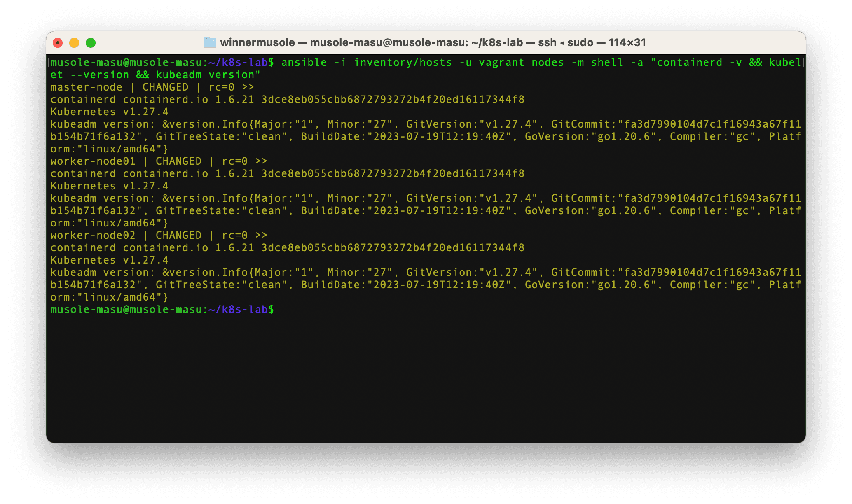Click the final empty prompt 'musole-masu@musole-masu:~/k8s-lab$'

(162, 310)
